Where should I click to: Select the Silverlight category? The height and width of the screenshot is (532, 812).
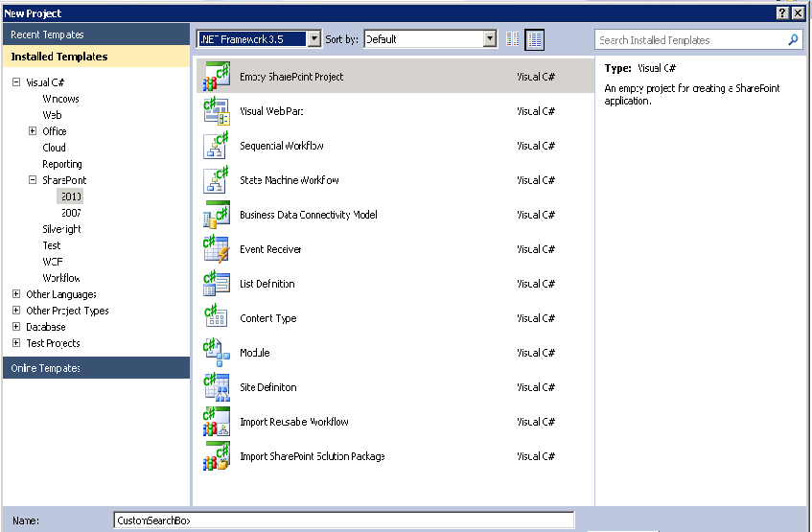[61, 229]
